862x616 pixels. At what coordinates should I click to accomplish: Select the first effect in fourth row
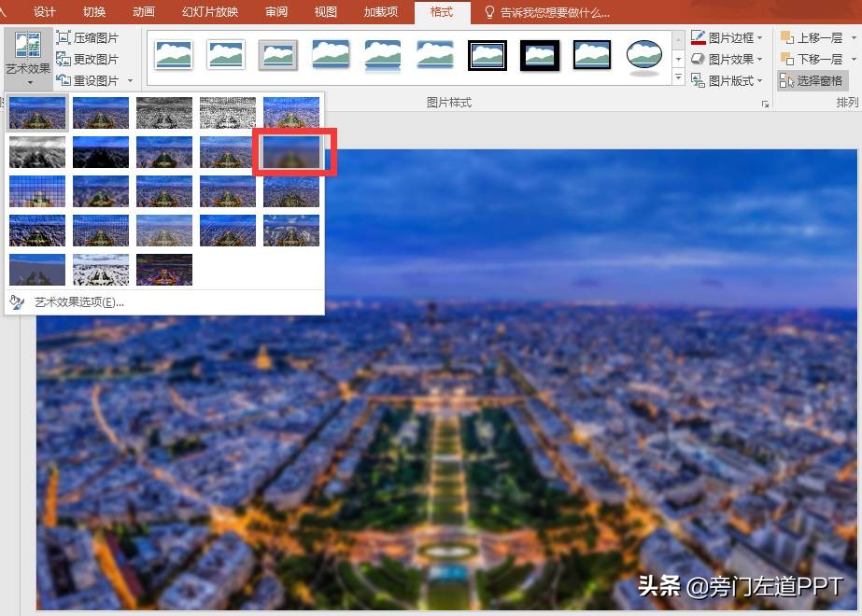tap(36, 231)
